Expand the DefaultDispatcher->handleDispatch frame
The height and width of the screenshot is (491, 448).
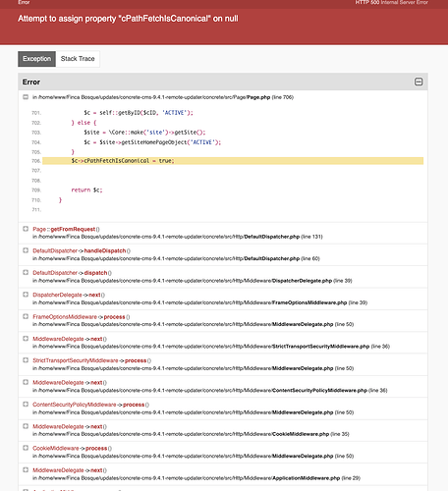click(x=26, y=250)
